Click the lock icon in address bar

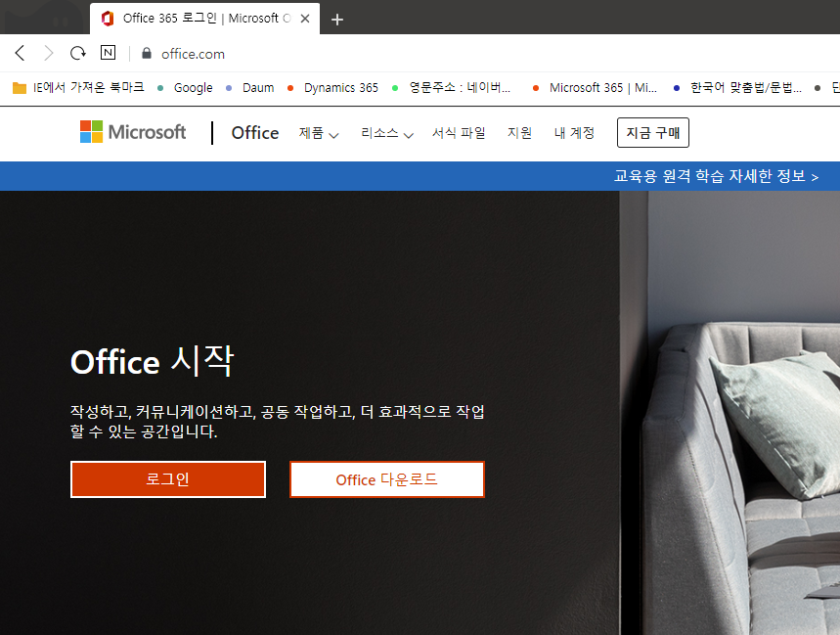pos(147,53)
